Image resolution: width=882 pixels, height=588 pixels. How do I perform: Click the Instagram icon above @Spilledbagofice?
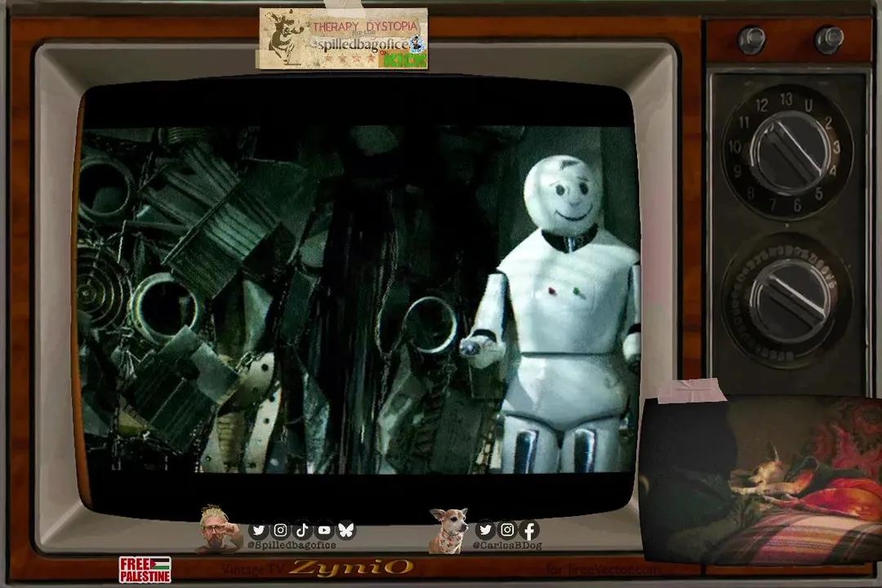point(281,530)
